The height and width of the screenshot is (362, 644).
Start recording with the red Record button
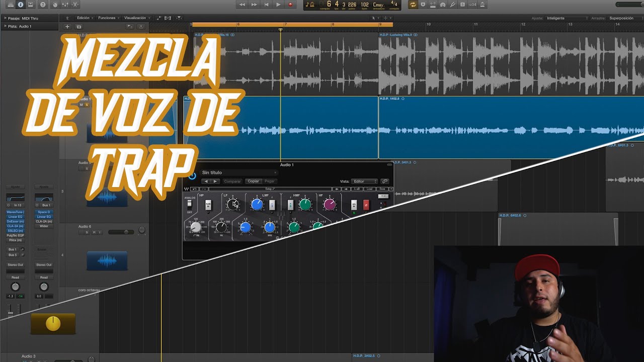[290, 5]
